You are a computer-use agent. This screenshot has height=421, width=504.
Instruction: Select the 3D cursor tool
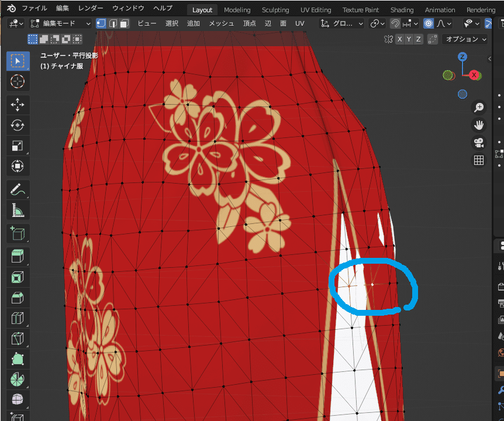[x=18, y=81]
